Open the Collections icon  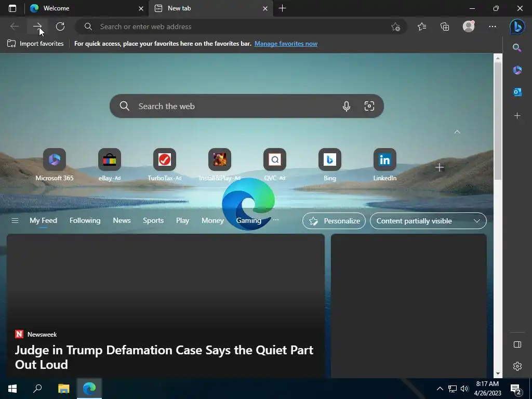click(445, 26)
